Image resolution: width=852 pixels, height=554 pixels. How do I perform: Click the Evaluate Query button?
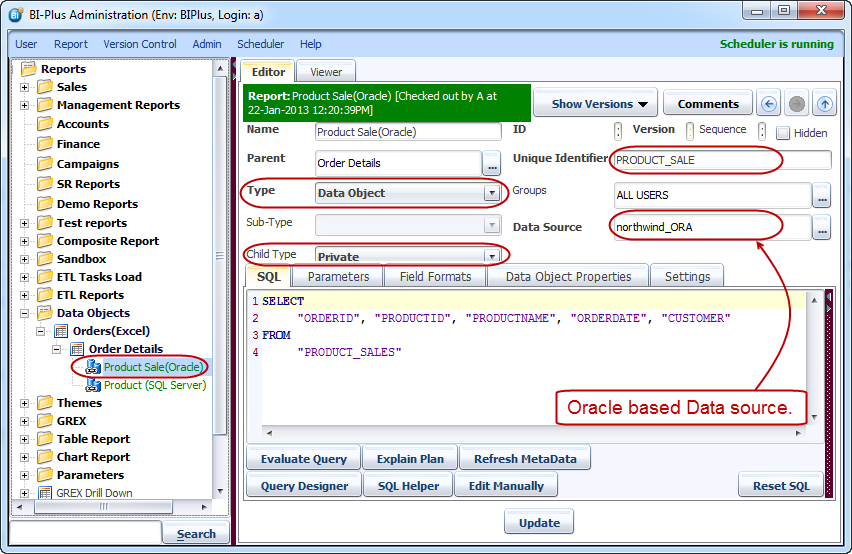click(x=304, y=459)
